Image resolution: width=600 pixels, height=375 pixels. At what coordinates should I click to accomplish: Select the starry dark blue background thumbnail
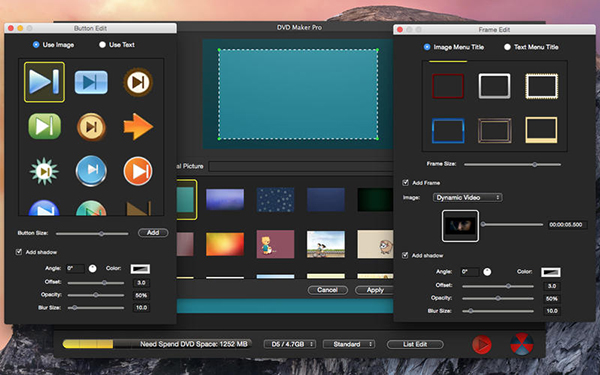(x=275, y=199)
